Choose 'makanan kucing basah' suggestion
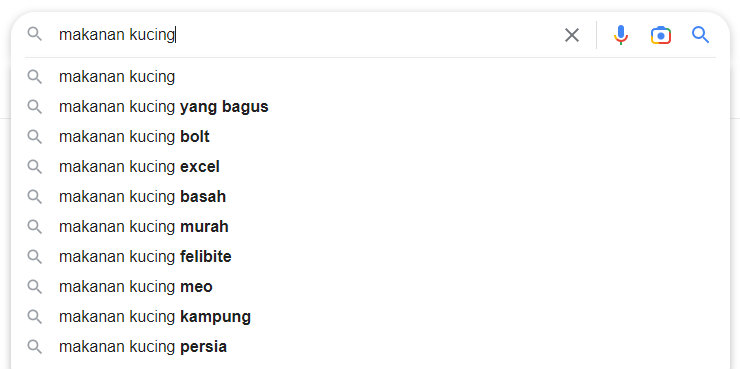Image resolution: width=740 pixels, height=369 pixels. tap(370, 197)
